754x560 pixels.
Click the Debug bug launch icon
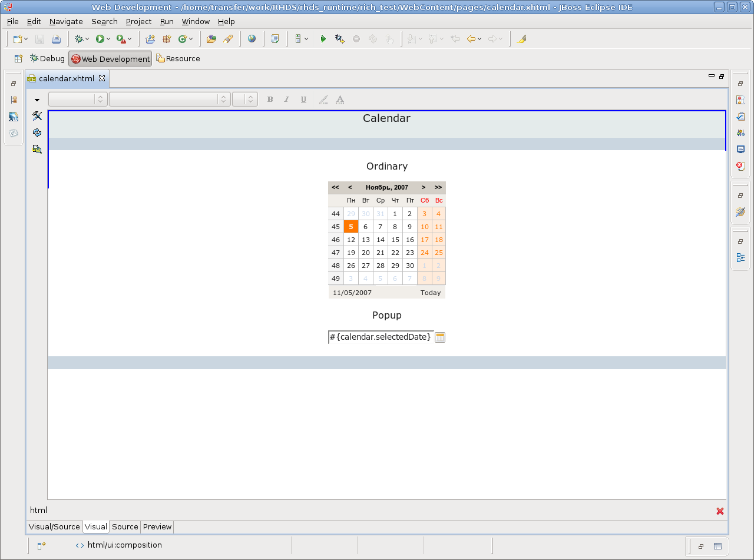point(79,39)
